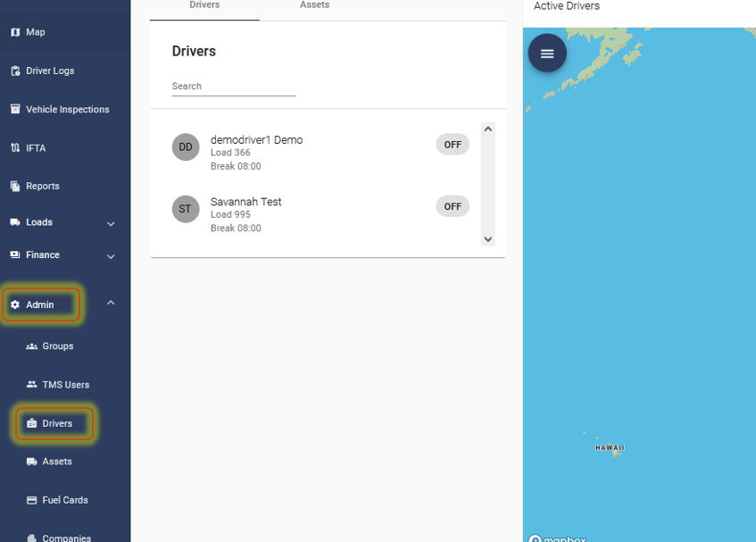Click the IFTA sidebar icon
This screenshot has width=756, height=542.
click(15, 148)
